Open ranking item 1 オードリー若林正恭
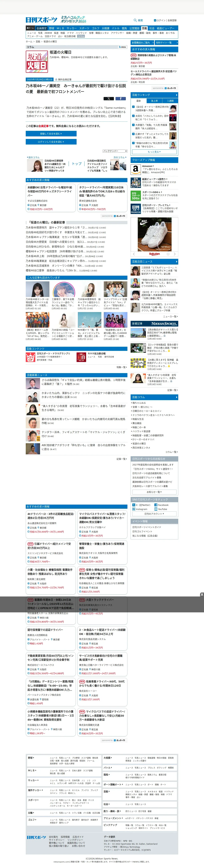Image resolution: width=204 pixels, height=868 pixels. [x=152, y=108]
